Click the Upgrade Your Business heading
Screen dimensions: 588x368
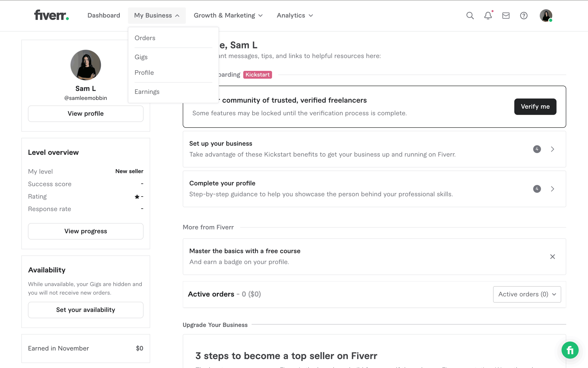[215, 325]
